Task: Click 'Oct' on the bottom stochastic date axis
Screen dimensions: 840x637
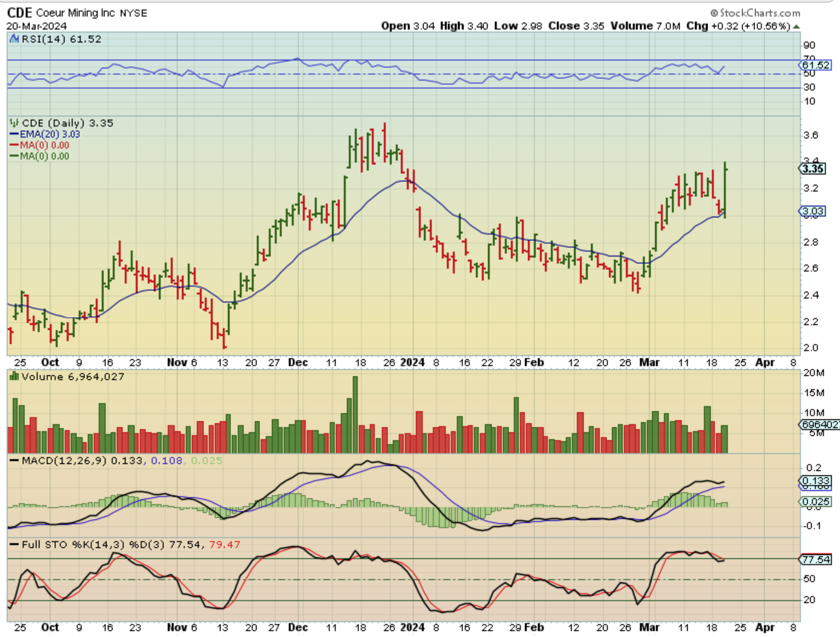Action: tap(50, 627)
